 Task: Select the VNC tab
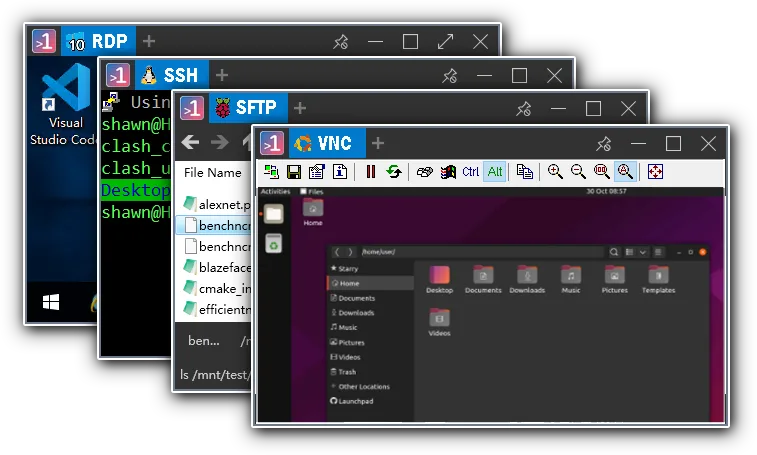[327, 143]
